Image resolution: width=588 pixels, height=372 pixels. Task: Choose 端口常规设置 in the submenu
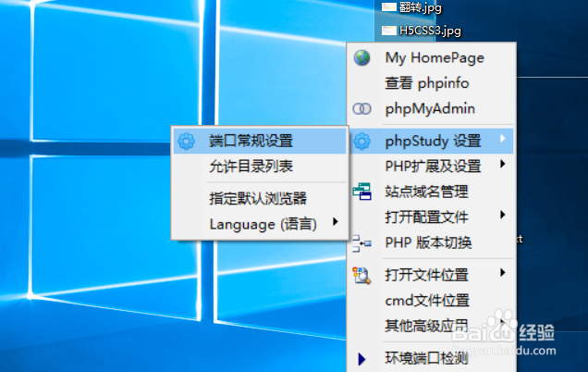(x=260, y=142)
